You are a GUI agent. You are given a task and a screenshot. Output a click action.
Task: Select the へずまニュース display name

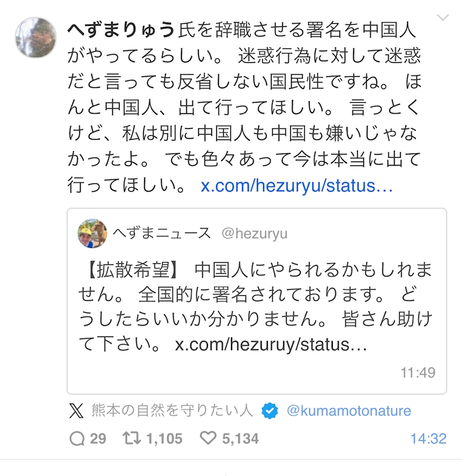click(162, 233)
